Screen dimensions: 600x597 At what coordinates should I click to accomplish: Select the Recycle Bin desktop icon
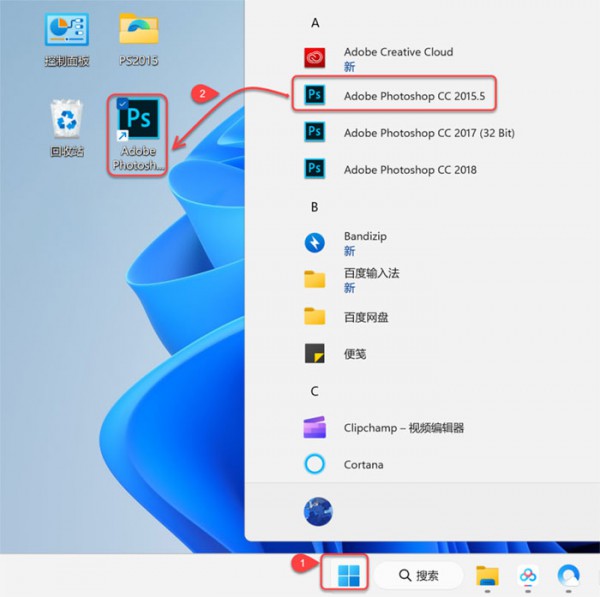pyautogui.click(x=67, y=128)
